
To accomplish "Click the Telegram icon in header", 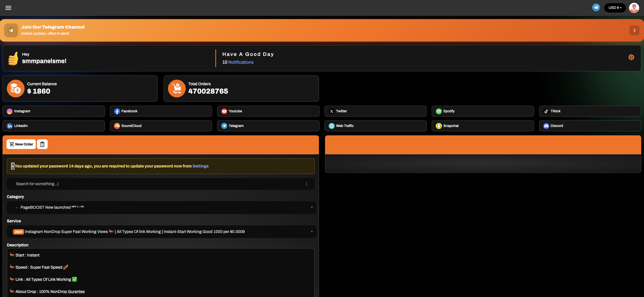I will tap(596, 8).
